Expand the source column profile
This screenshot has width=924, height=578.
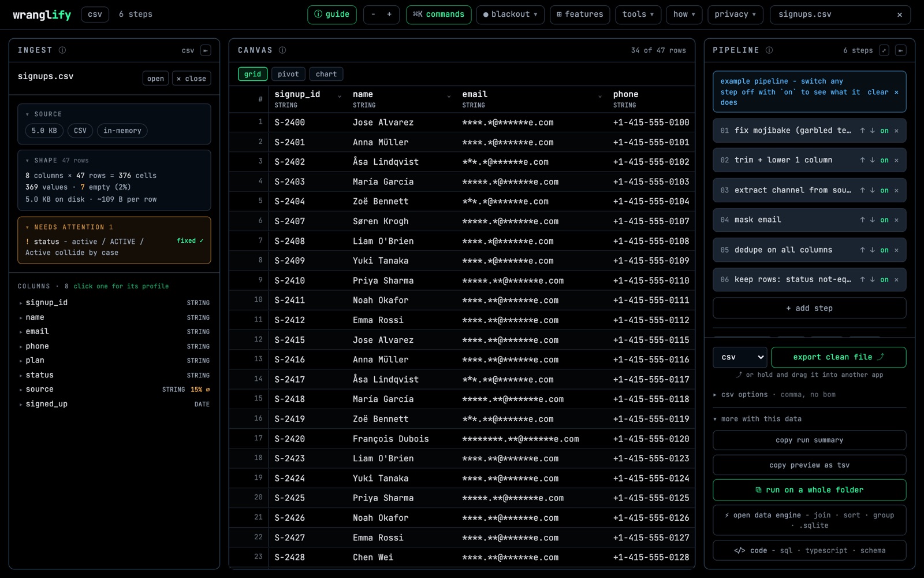point(114,390)
